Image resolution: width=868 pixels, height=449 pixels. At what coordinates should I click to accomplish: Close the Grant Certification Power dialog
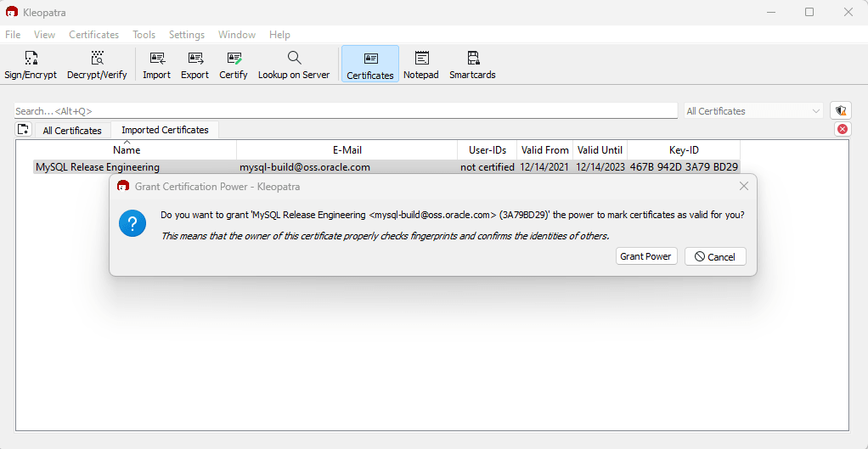tap(744, 187)
